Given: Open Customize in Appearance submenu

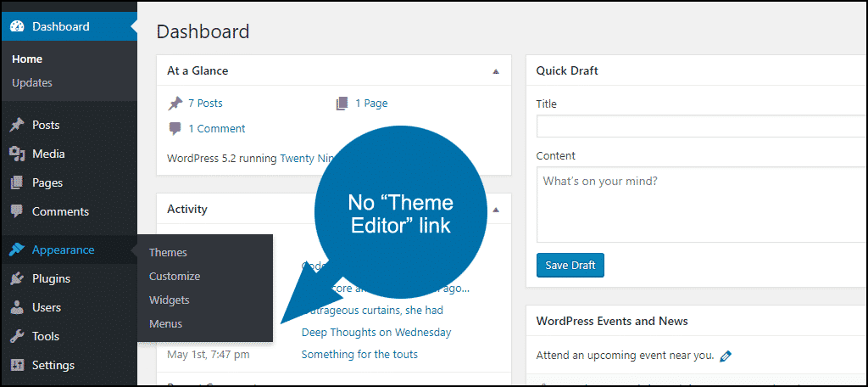Looking at the screenshot, I should (175, 276).
